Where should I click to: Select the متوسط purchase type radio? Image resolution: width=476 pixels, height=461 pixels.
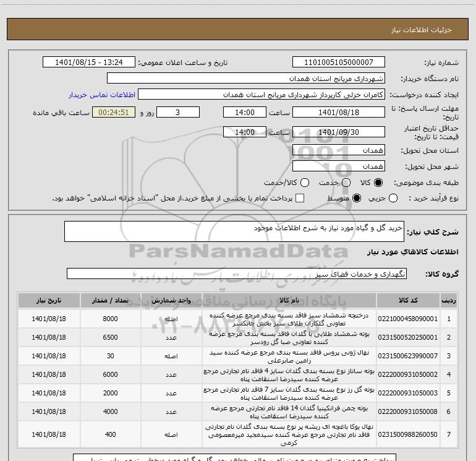coord(357,198)
